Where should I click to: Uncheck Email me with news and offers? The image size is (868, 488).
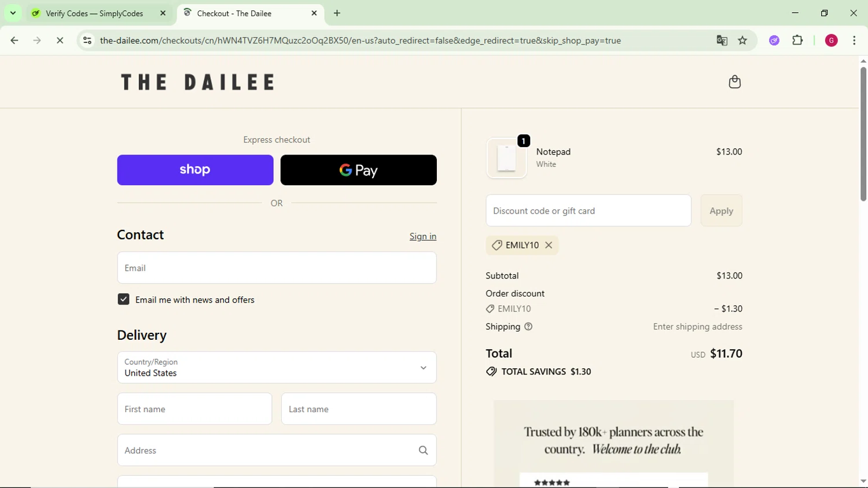(123, 299)
